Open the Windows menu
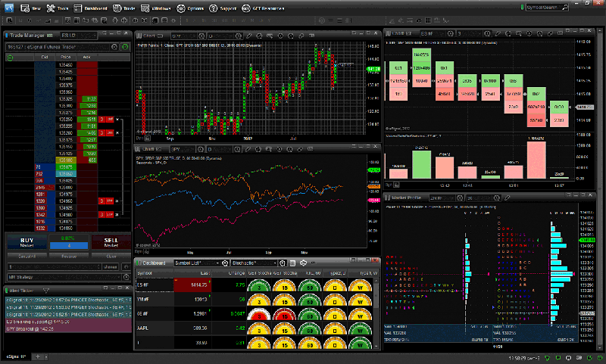The width and height of the screenshot is (606, 364). 156,8
